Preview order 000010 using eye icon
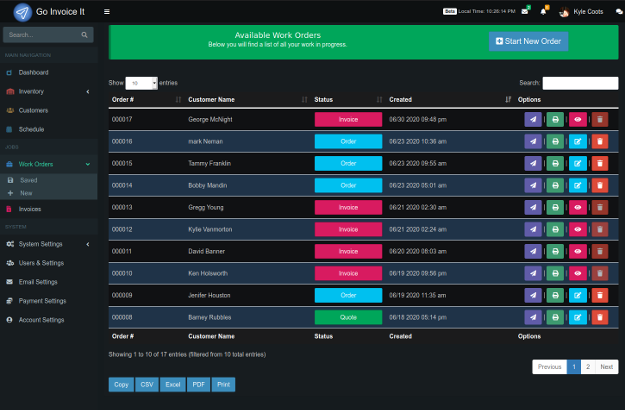 point(578,273)
